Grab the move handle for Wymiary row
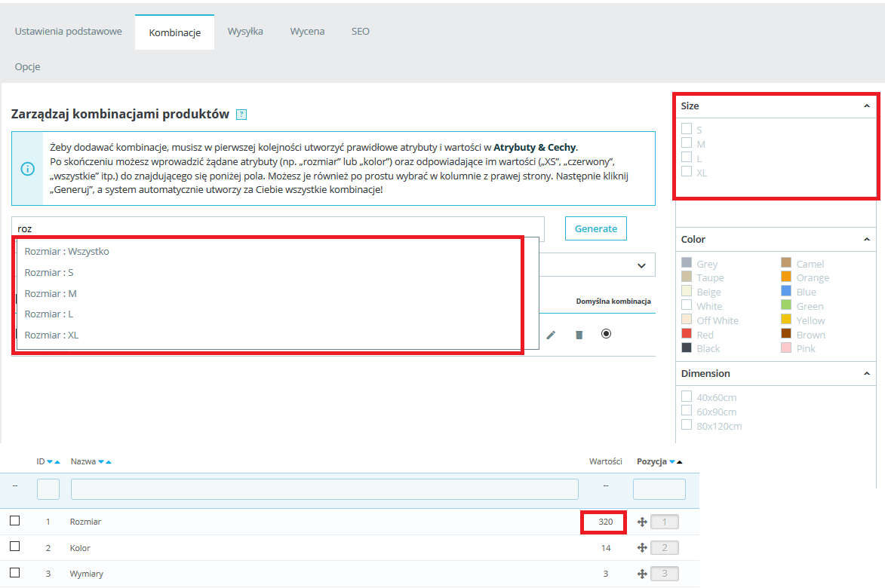This screenshot has width=885, height=588. (642, 574)
